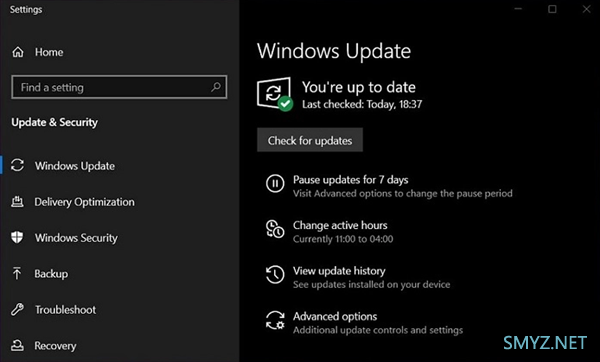Click the Recovery icon
The height and width of the screenshot is (362, 600).
pyautogui.click(x=17, y=346)
